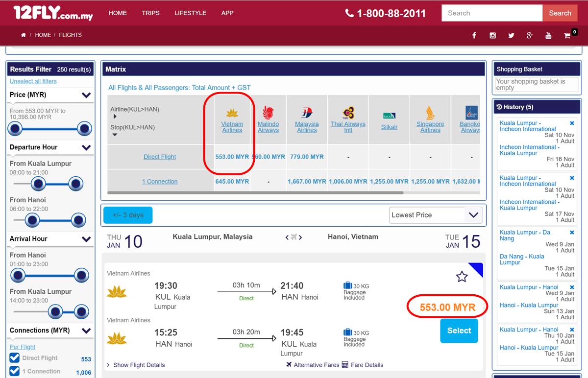This screenshot has width=588, height=378.
Task: Open the Lowest Price sort dropdown
Action: click(436, 215)
